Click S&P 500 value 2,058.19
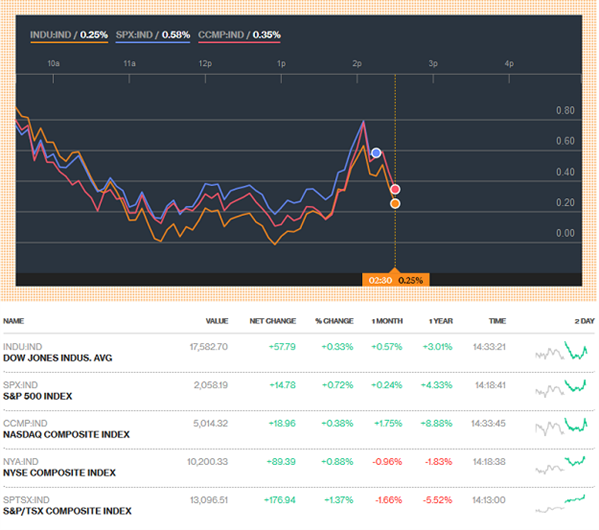The height and width of the screenshot is (530, 599). click(210, 385)
